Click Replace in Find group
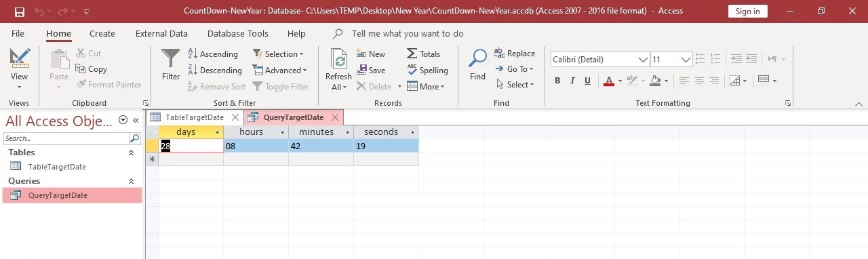 pos(515,54)
